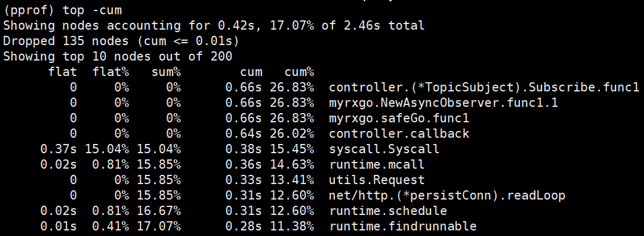Click 0.01s flat value of runtime.findrunnable
644x236 pixels.
[59, 226]
